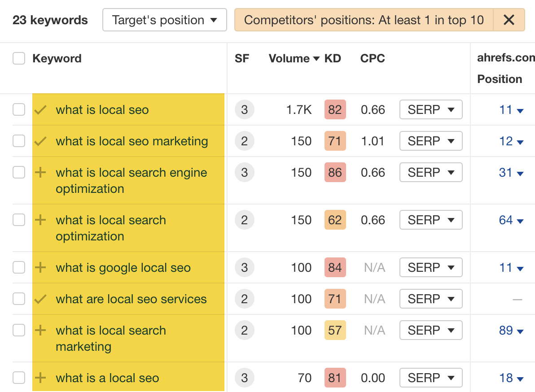Dismiss the Competitors' positions filter
The width and height of the screenshot is (535, 392).
pos(509,20)
